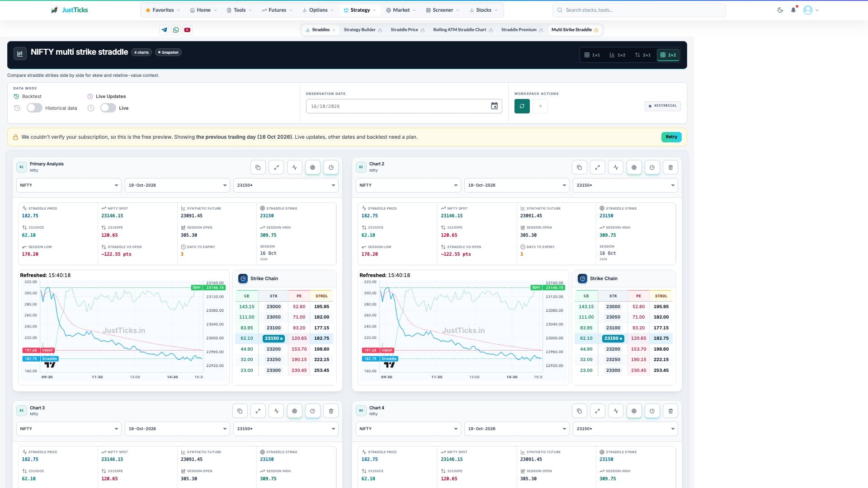
Task: Open the WhatsApp link icon
Action: 176,30
